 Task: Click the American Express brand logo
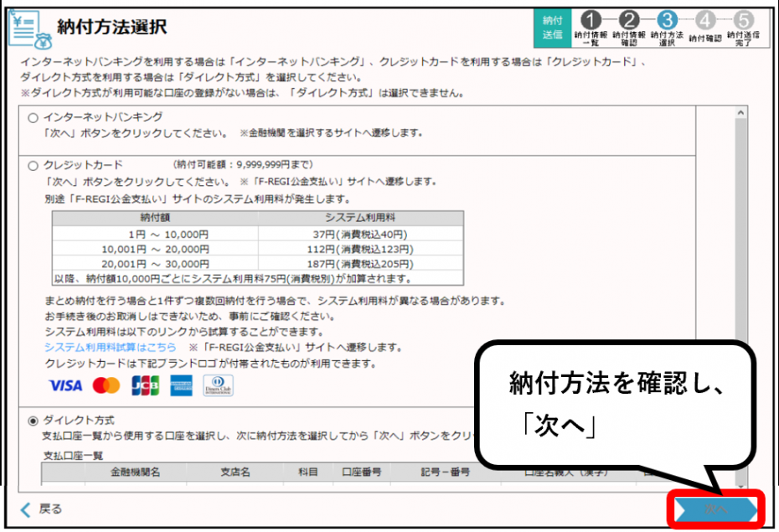pyautogui.click(x=180, y=385)
